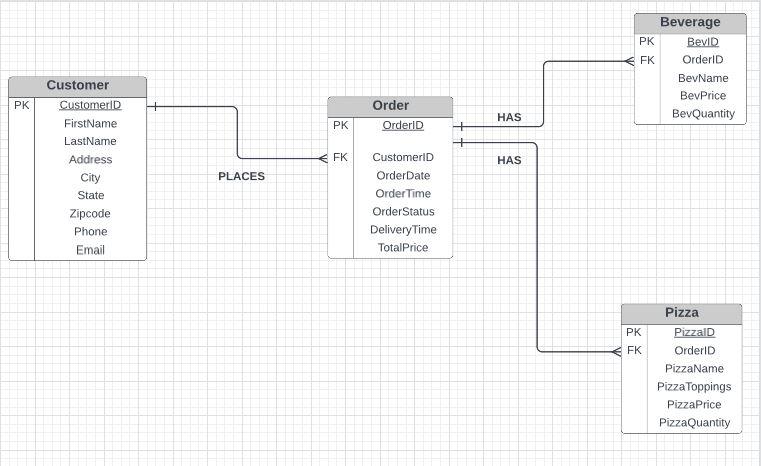Select the TotalPrice attribute
The width and height of the screenshot is (761, 466).
pos(403,248)
